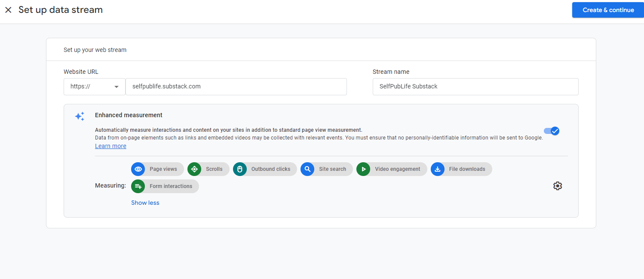Click the Outbound clicks mouse icon
This screenshot has height=279, width=644.
click(x=240, y=169)
